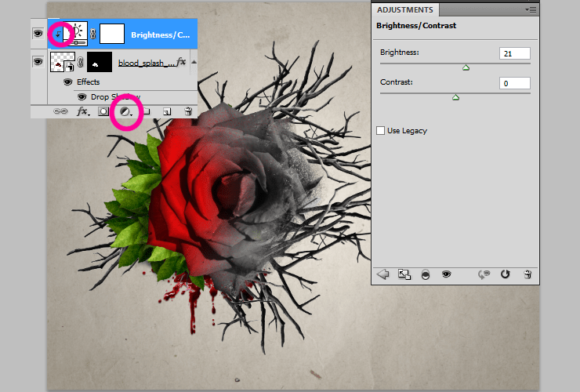The image size is (580, 392).
Task: Click the Contrast slider handle
Action: click(x=455, y=97)
